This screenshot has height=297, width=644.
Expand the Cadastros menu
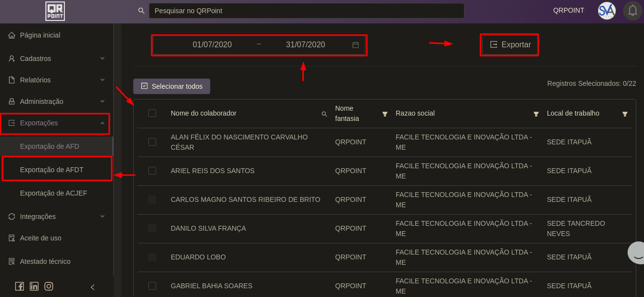pyautogui.click(x=56, y=59)
